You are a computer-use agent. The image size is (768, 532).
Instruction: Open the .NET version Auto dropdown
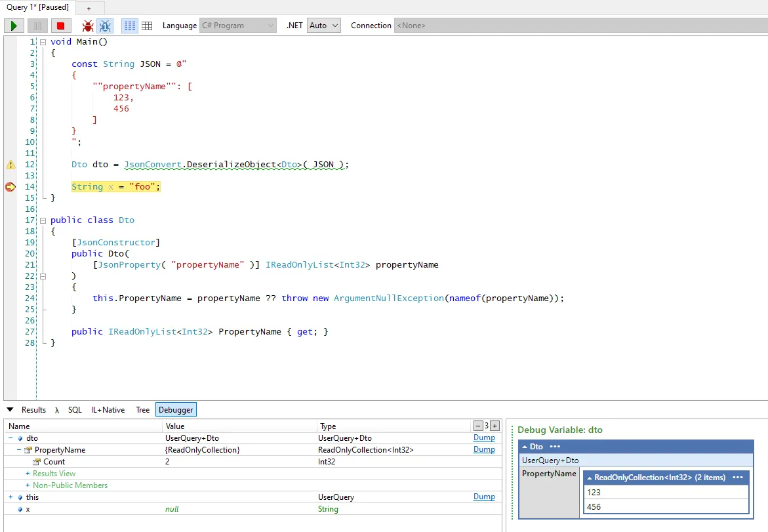323,26
